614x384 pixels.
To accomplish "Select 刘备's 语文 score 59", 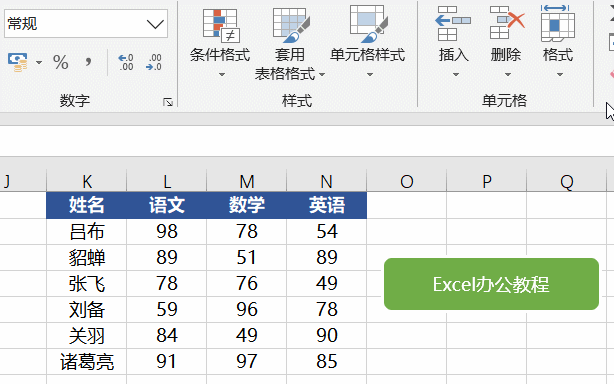I will tap(167, 309).
